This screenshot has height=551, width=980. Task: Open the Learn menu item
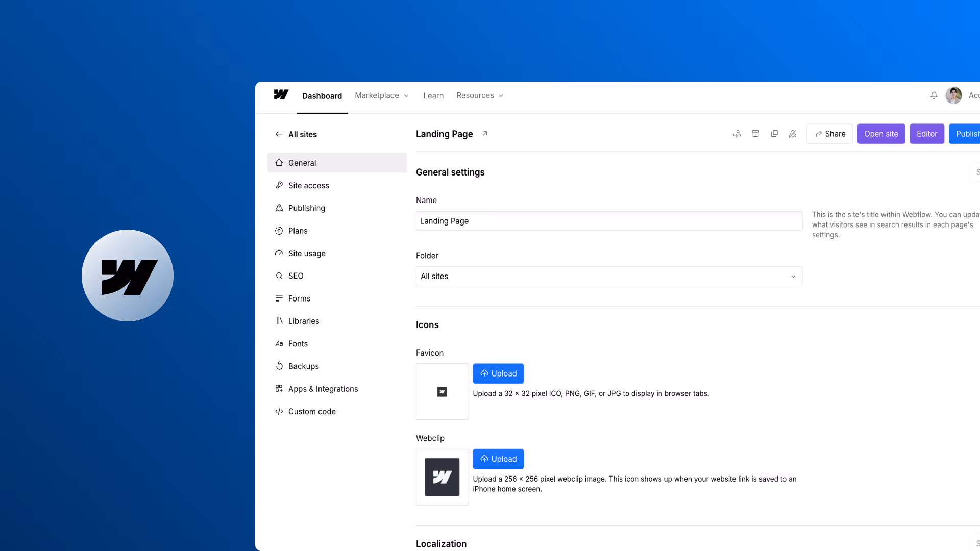point(433,95)
